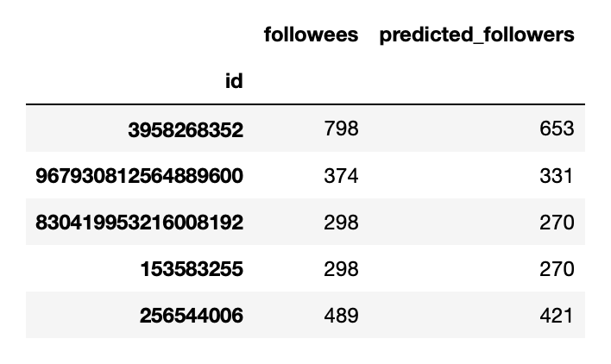Click blank cell below predicted_followers header
The image size is (611, 364).
pyautogui.click(x=476, y=81)
